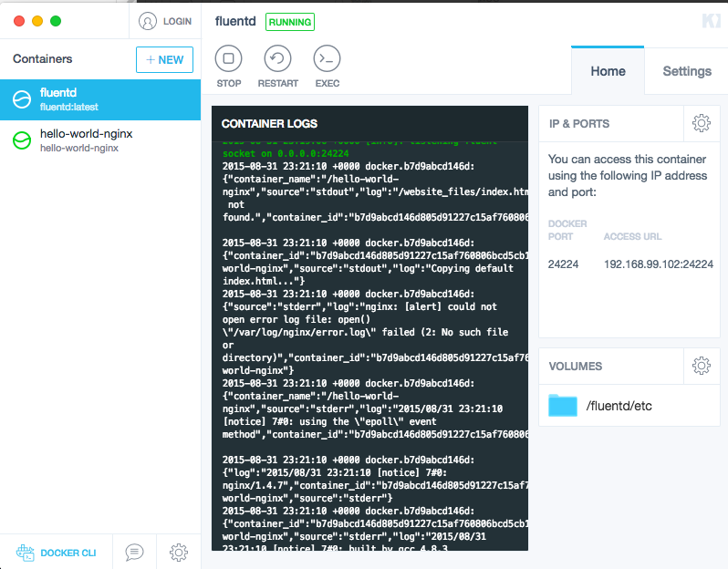Open access URL 192.168.99.102:24224
728x569 pixels.
(x=659, y=264)
